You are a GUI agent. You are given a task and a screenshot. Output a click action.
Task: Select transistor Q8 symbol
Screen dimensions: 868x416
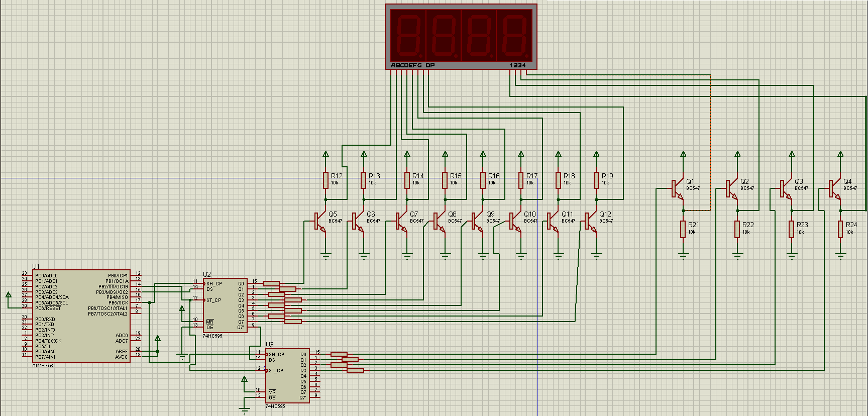[440, 221]
